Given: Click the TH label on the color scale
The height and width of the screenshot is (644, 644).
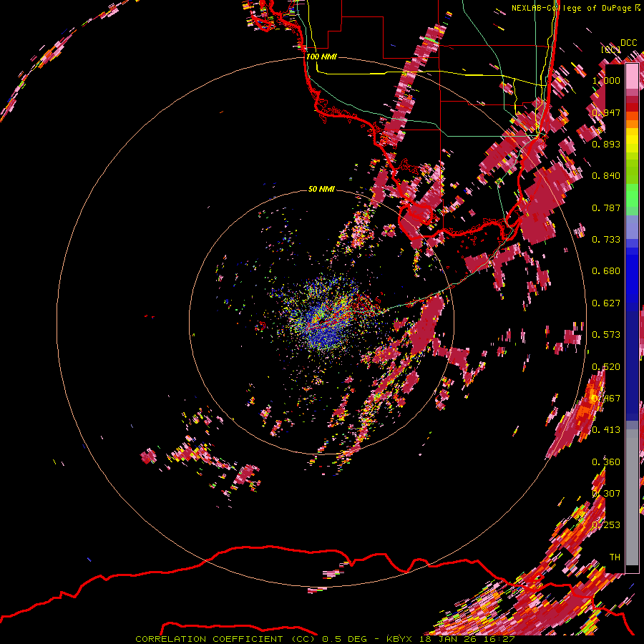Looking at the screenshot, I should 615,557.
